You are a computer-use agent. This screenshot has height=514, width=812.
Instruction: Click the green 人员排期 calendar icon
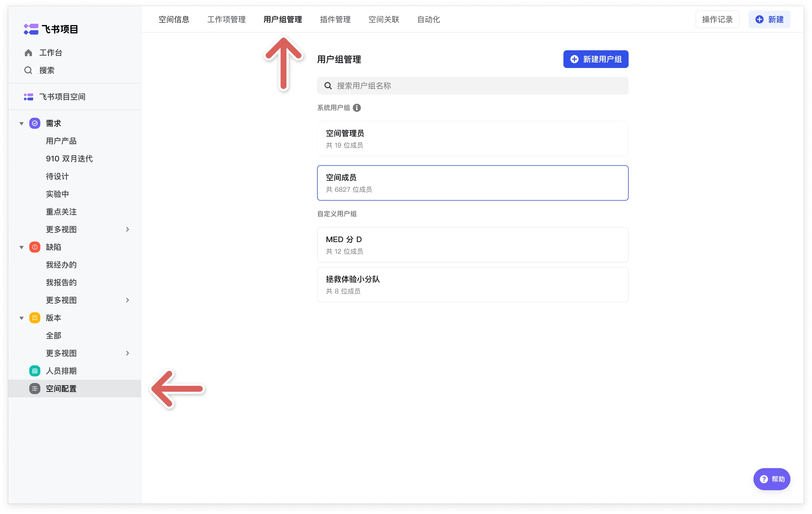35,371
